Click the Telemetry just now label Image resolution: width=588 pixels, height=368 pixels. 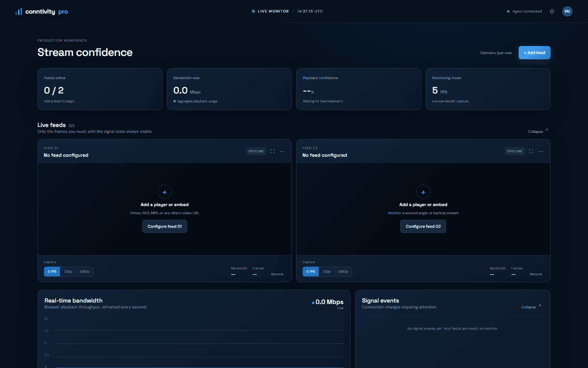tap(495, 53)
